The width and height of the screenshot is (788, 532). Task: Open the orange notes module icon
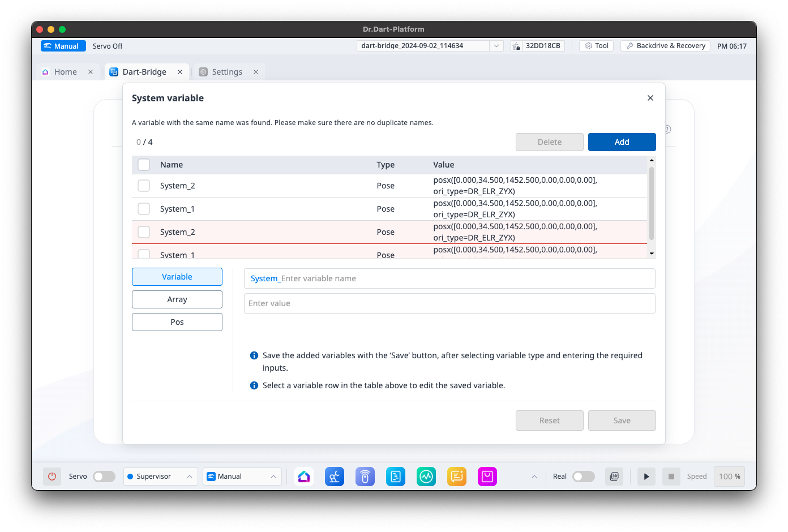457,477
